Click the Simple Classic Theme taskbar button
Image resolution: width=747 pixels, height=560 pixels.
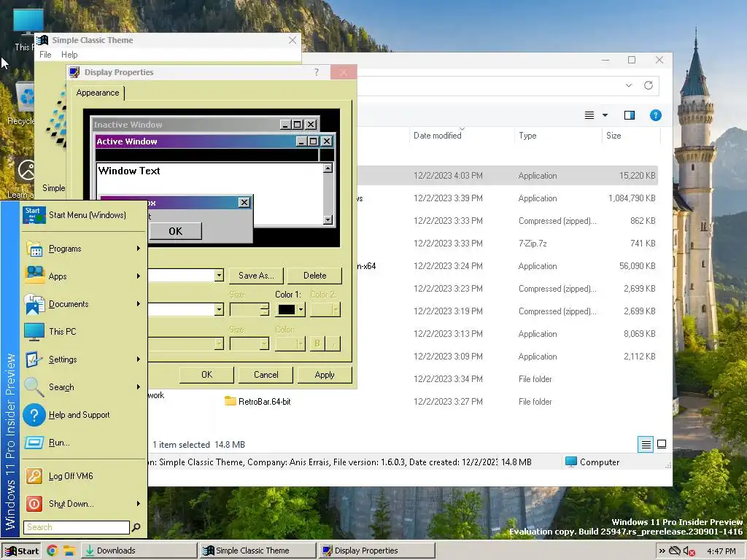tap(258, 551)
